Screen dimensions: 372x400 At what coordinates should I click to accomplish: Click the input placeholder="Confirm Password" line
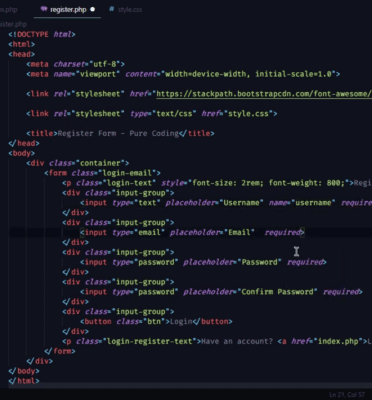221,292
